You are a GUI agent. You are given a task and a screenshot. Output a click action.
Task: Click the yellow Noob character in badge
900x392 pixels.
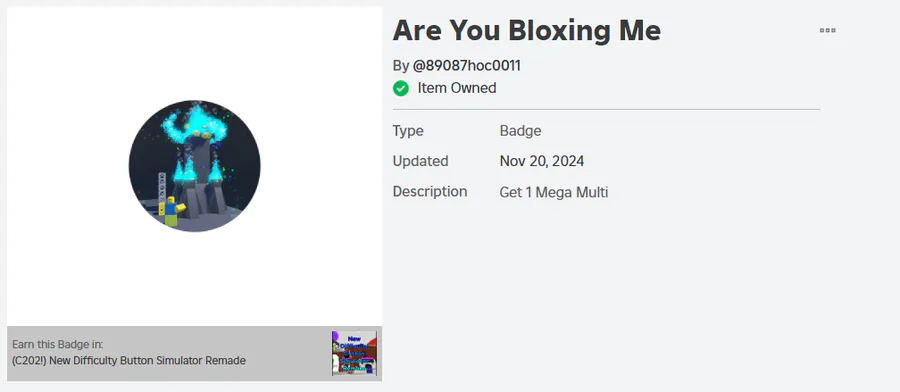click(x=172, y=211)
